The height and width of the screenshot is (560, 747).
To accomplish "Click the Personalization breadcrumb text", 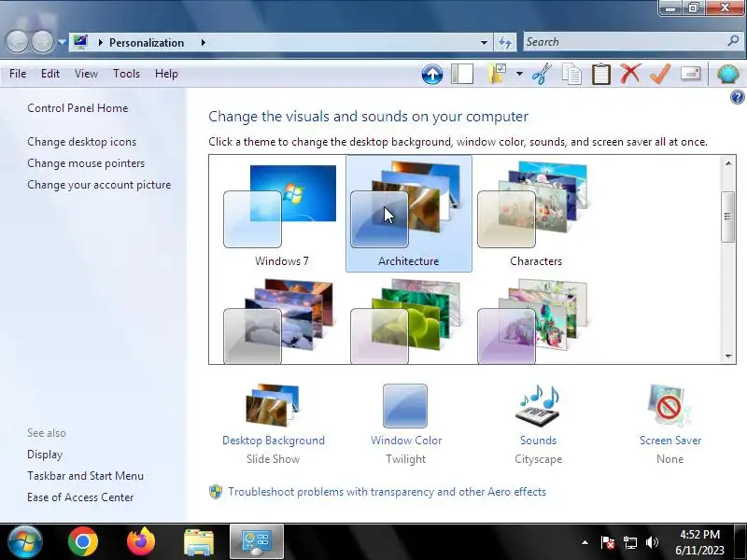I will click(x=147, y=42).
